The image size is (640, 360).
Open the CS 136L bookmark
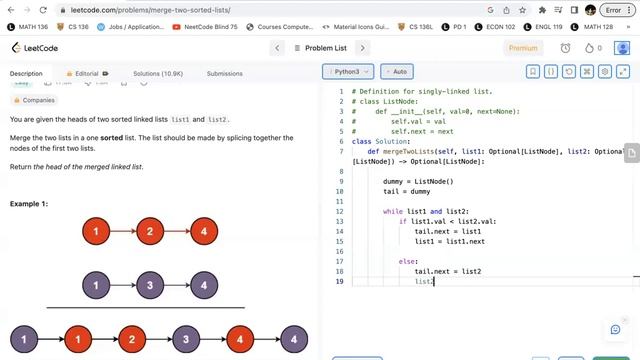415,27
